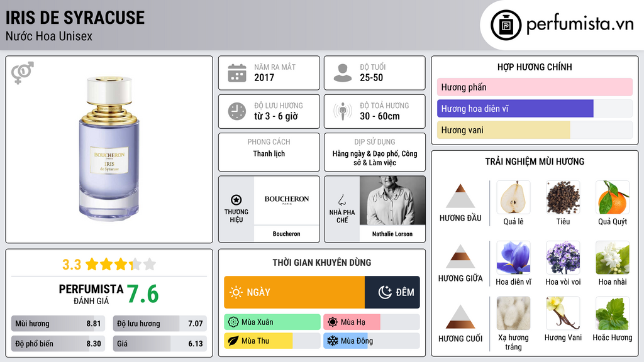
Task: Select the Xạ hương trắng musk image
Action: tap(513, 314)
